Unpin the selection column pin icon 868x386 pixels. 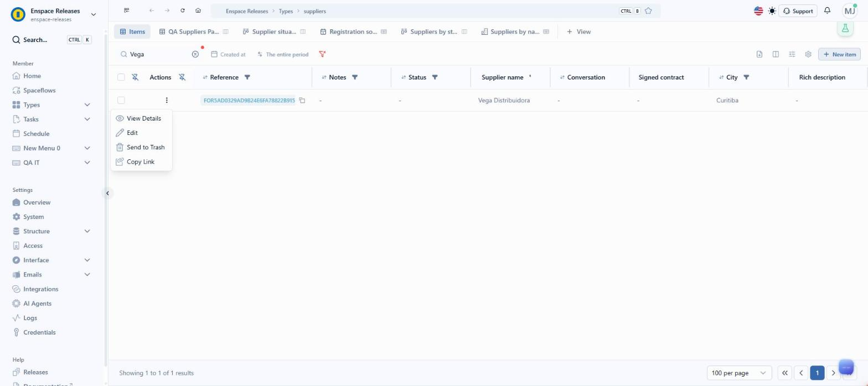click(x=135, y=77)
